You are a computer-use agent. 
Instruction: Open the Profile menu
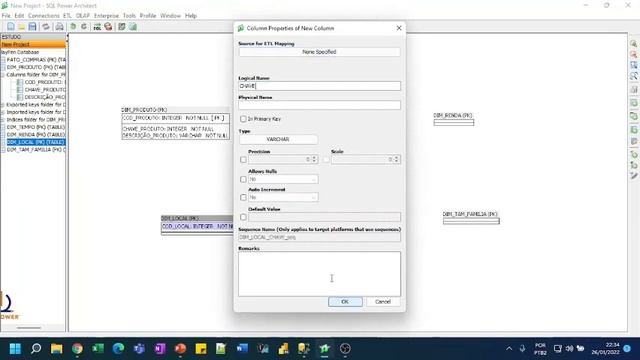click(x=148, y=16)
